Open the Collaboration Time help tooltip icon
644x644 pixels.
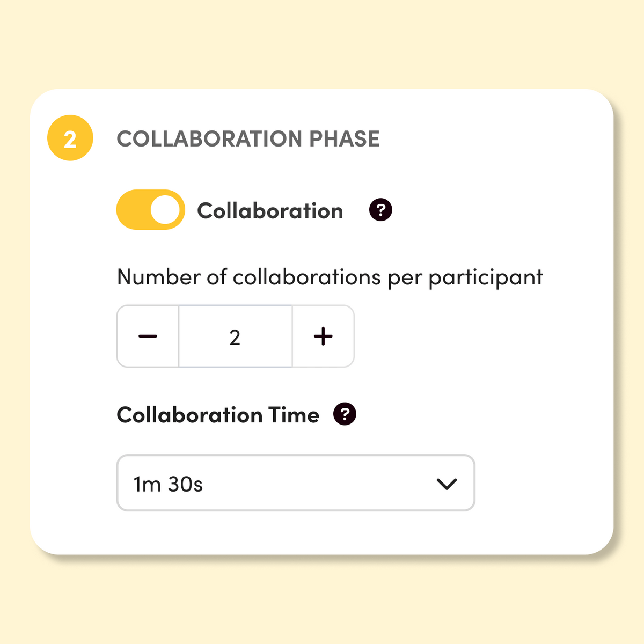[x=345, y=414]
